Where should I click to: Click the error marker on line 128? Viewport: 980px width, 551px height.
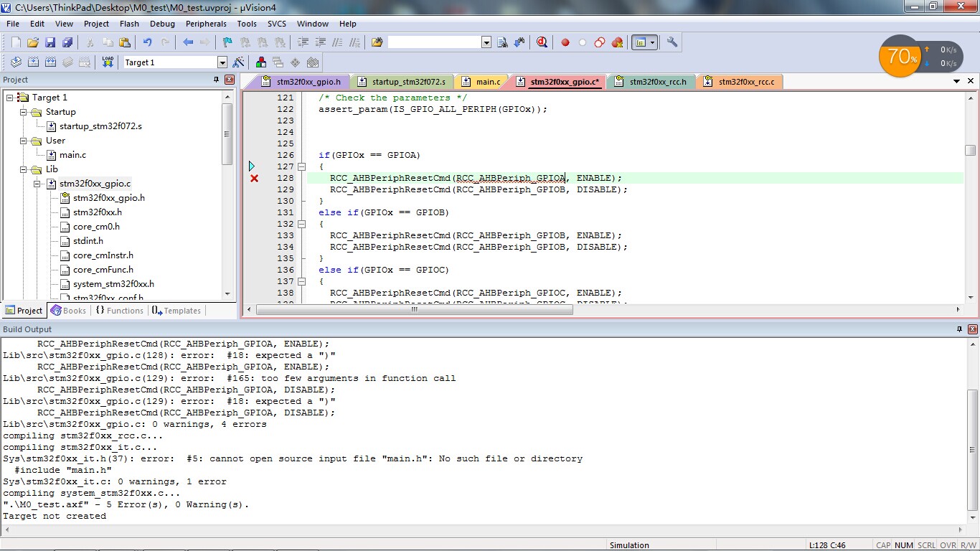tap(254, 178)
